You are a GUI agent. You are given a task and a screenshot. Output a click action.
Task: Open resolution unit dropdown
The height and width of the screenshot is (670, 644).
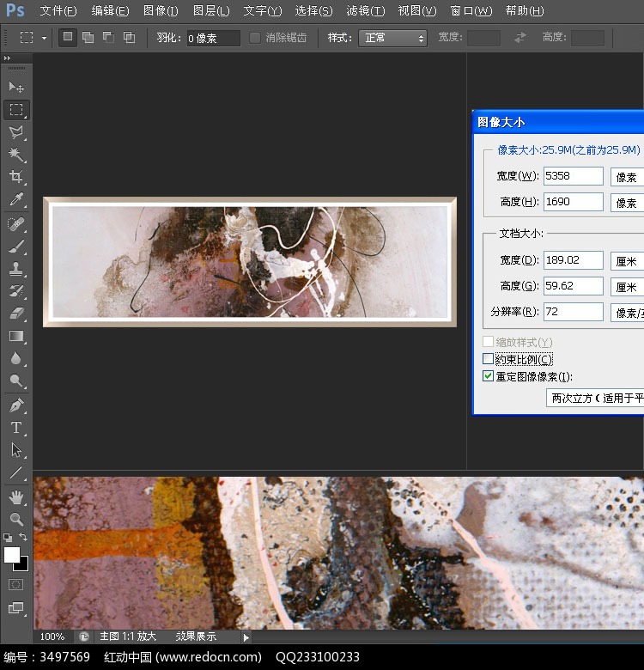click(x=627, y=313)
